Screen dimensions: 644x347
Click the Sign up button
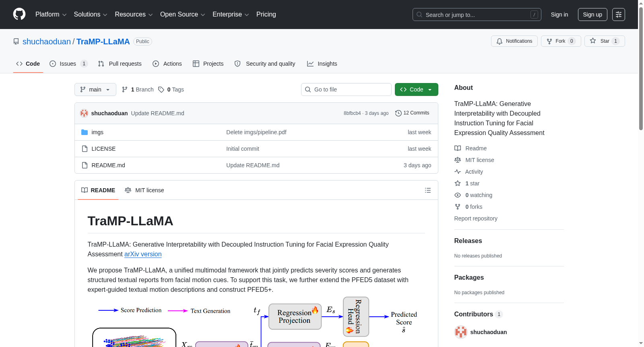[592, 15]
